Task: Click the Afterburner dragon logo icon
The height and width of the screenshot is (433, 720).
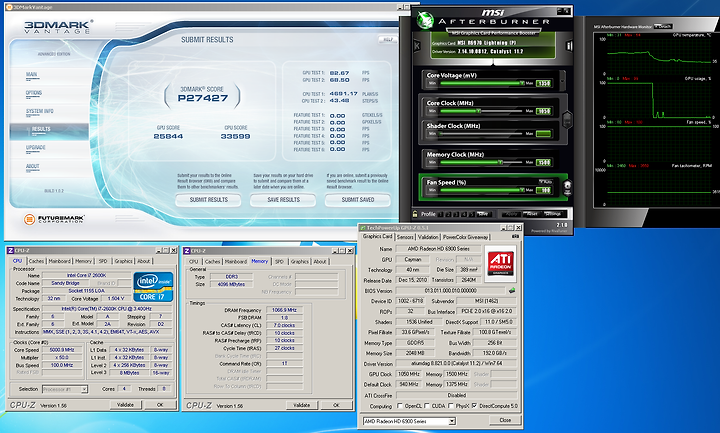Action: (x=425, y=20)
